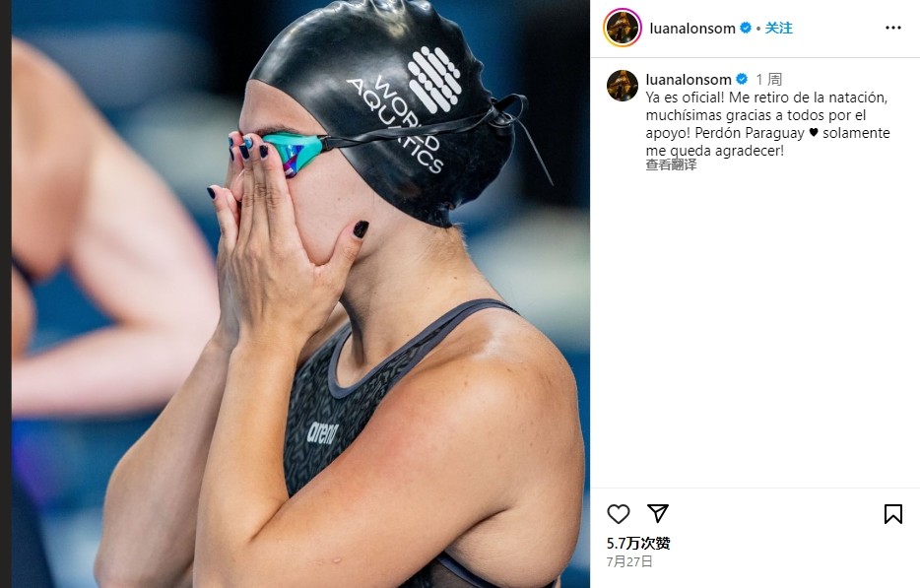Click the verified badge next to the caption username
Viewport: 920px width, 588px height.
[x=742, y=79]
